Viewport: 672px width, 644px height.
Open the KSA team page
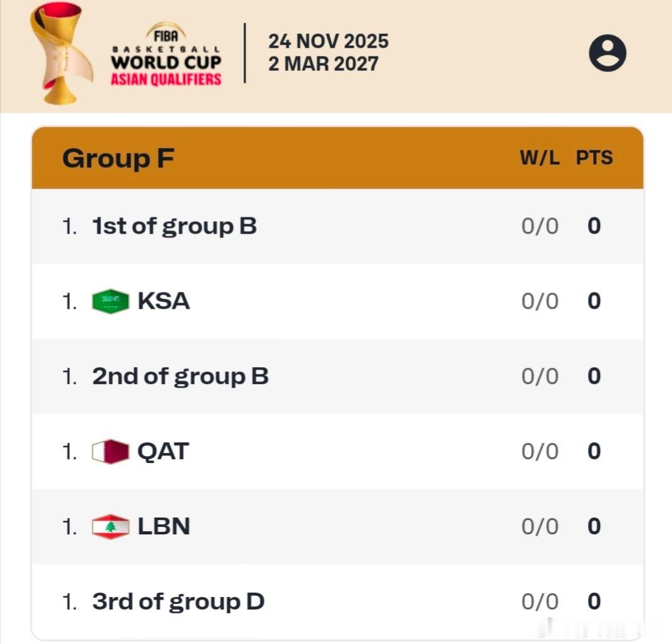click(163, 301)
